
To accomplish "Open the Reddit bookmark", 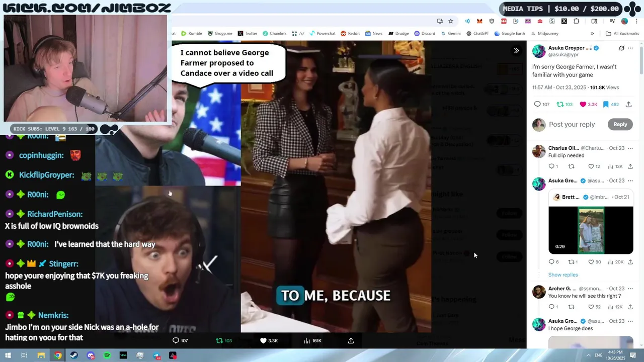I will click(350, 34).
